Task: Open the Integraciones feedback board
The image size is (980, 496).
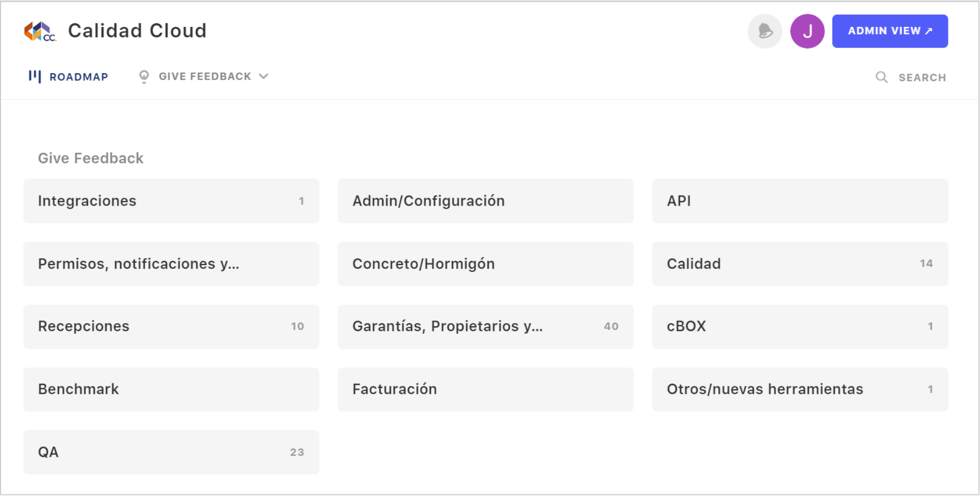Action: (171, 201)
